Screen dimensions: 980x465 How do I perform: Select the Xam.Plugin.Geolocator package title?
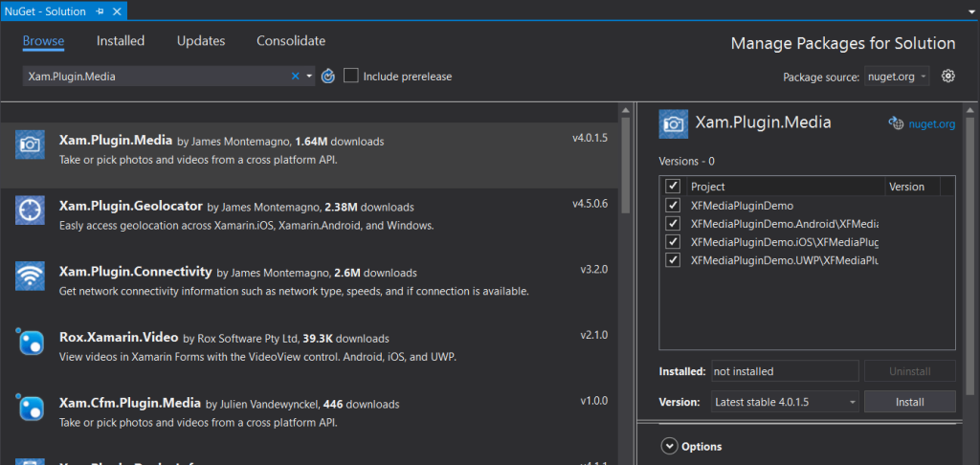(130, 206)
